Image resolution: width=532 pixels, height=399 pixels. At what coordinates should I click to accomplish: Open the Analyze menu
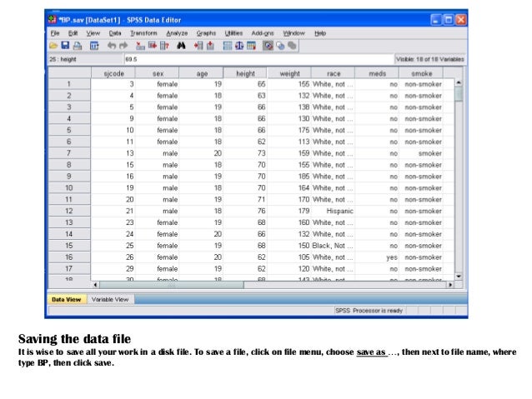(x=177, y=32)
